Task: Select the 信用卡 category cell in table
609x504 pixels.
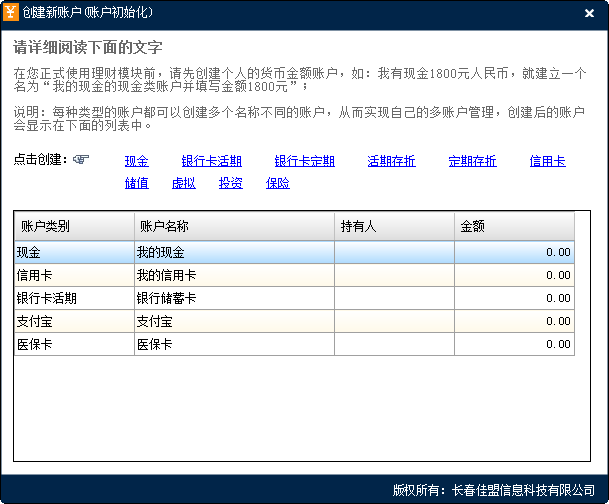Action: (x=75, y=275)
